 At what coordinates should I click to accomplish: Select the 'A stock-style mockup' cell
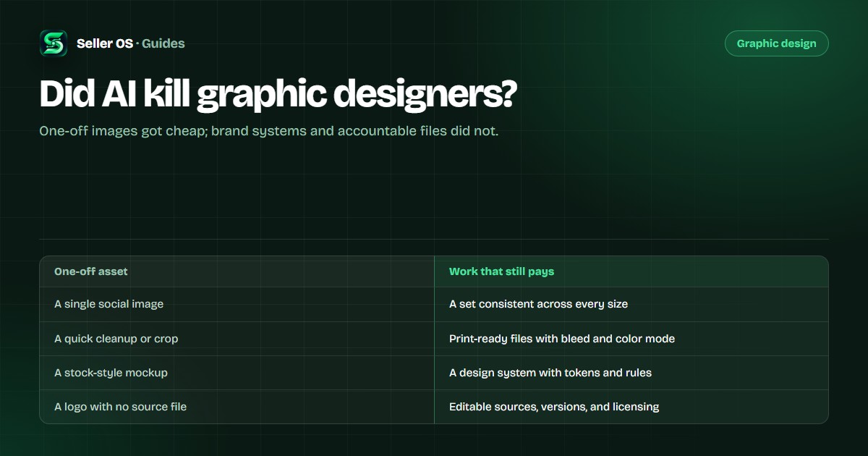(x=237, y=373)
